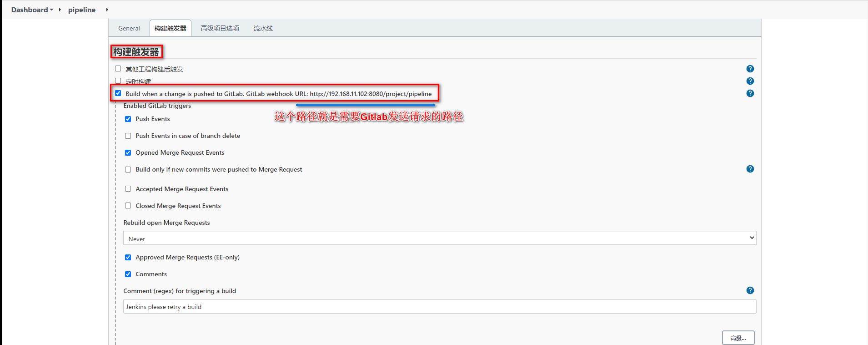Open Rebuild open Merge Requests dropdown
The height and width of the screenshot is (345, 868).
coord(439,238)
